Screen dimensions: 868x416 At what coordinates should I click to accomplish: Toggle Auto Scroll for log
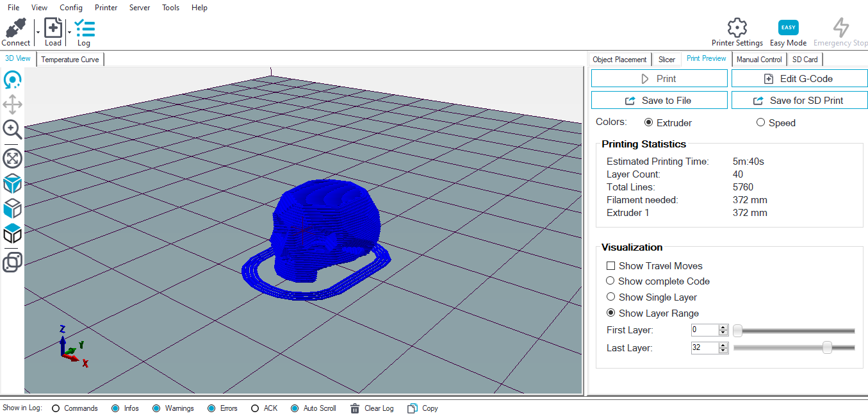point(295,408)
